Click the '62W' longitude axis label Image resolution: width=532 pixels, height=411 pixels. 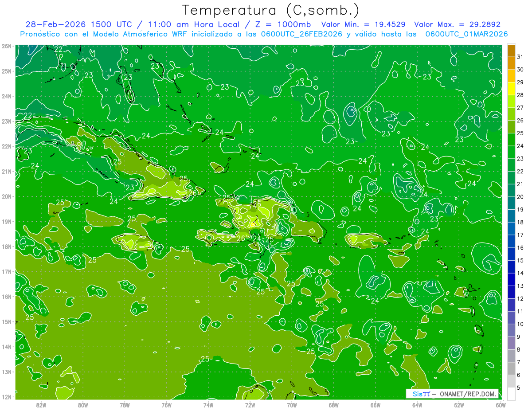pos(459,405)
